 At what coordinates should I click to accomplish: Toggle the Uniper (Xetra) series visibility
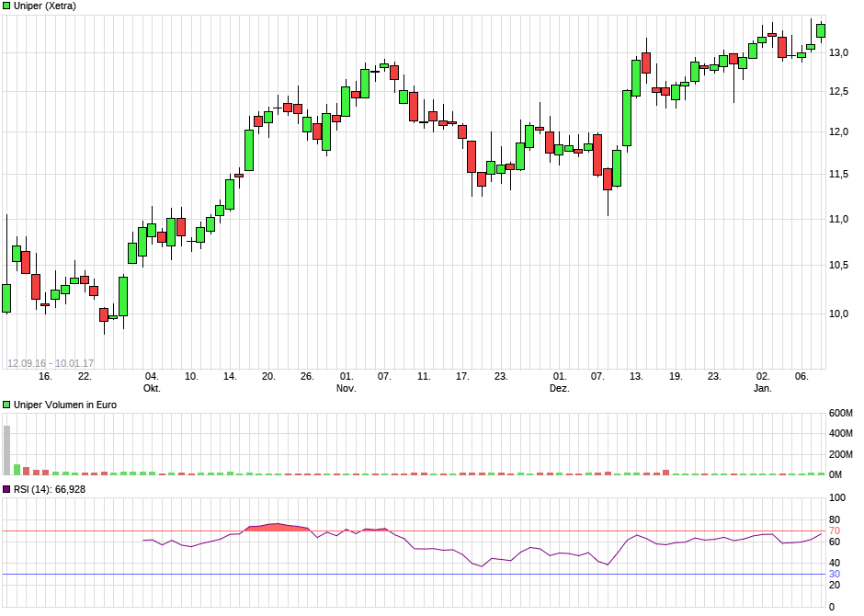click(41, 6)
